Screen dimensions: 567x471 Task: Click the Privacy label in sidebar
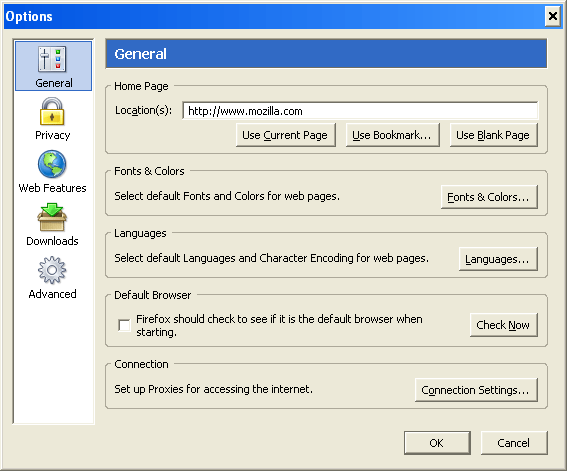[x=53, y=135]
